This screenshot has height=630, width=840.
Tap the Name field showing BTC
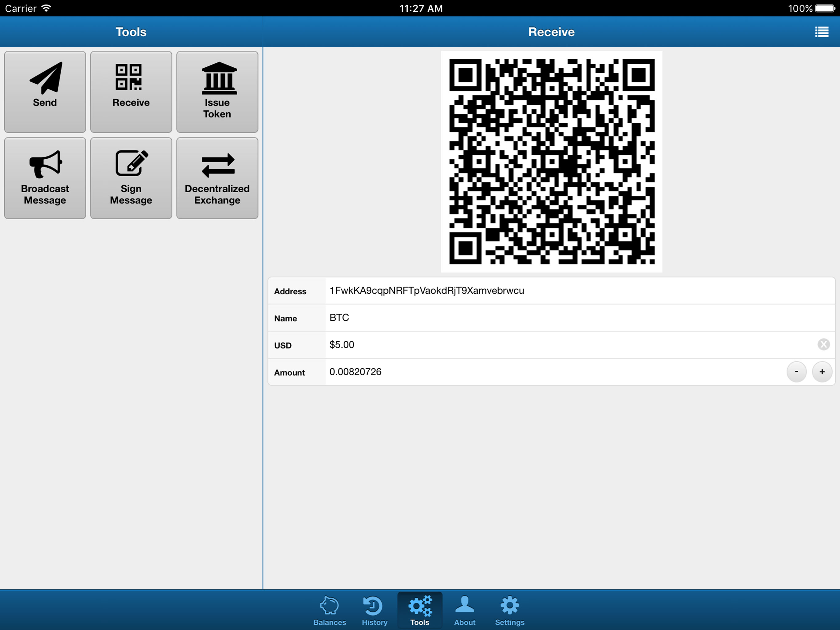point(580,318)
